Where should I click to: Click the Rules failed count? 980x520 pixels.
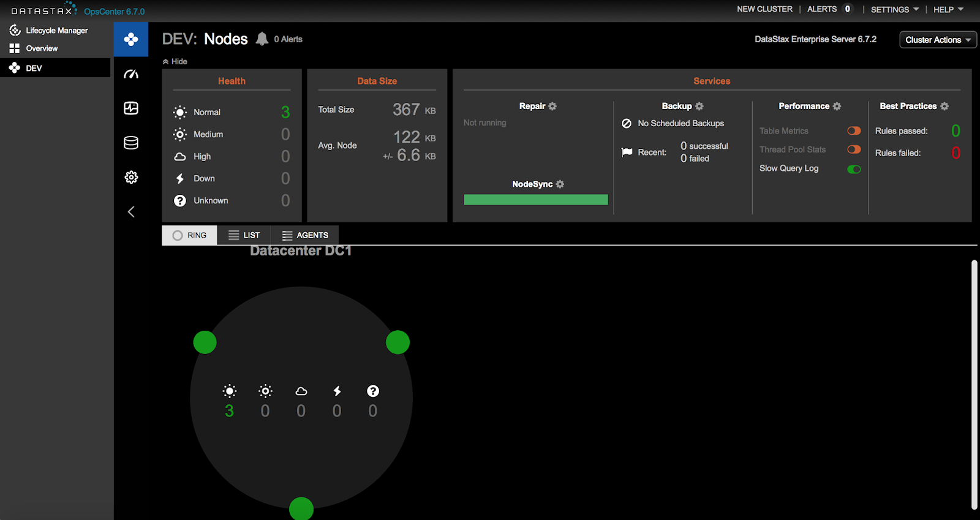pyautogui.click(x=956, y=153)
